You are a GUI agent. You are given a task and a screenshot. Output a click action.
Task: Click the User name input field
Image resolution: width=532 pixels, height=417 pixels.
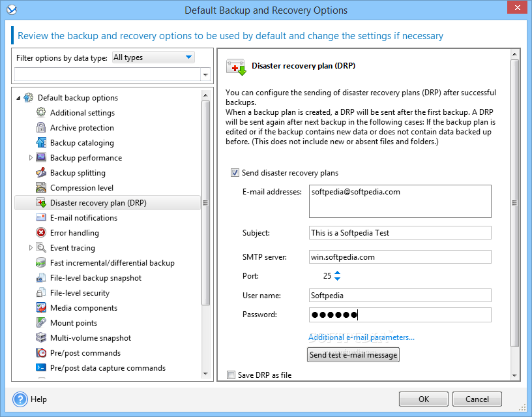tap(400, 295)
